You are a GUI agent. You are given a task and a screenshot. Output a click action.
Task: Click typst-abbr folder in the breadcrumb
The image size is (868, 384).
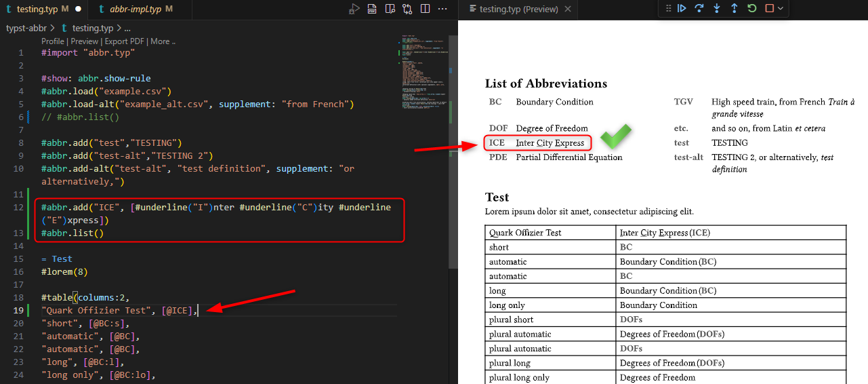click(26, 28)
